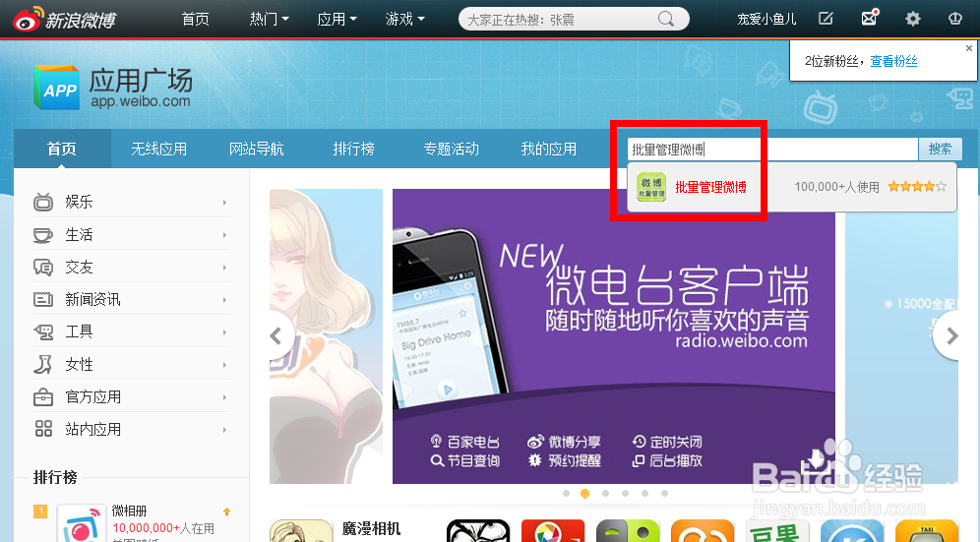Select the 首页 tab in app square

point(62,149)
